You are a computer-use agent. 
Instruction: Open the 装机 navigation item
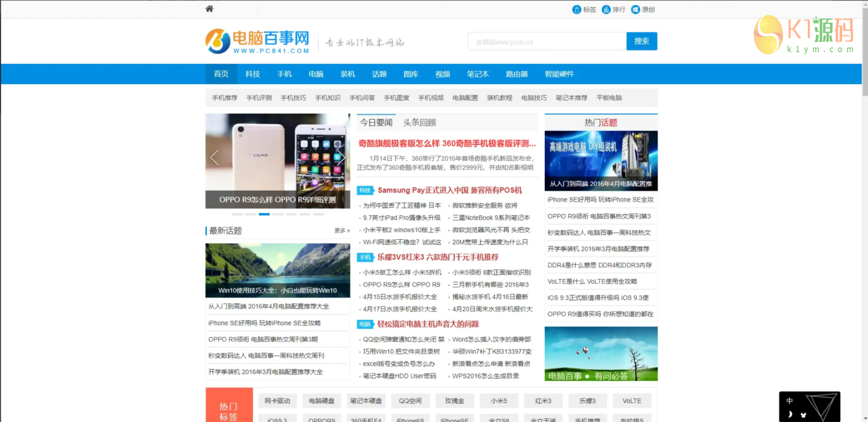(347, 74)
